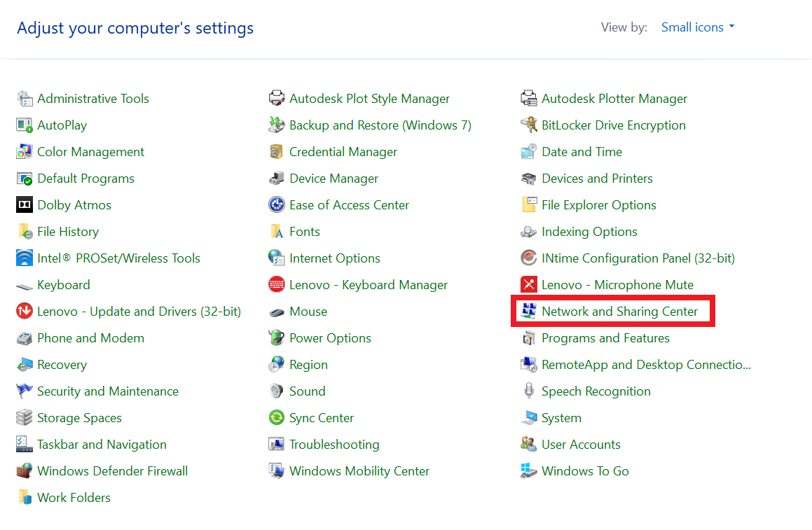Click the Windows To Go icon
Screen dimensions: 812x530
point(529,471)
